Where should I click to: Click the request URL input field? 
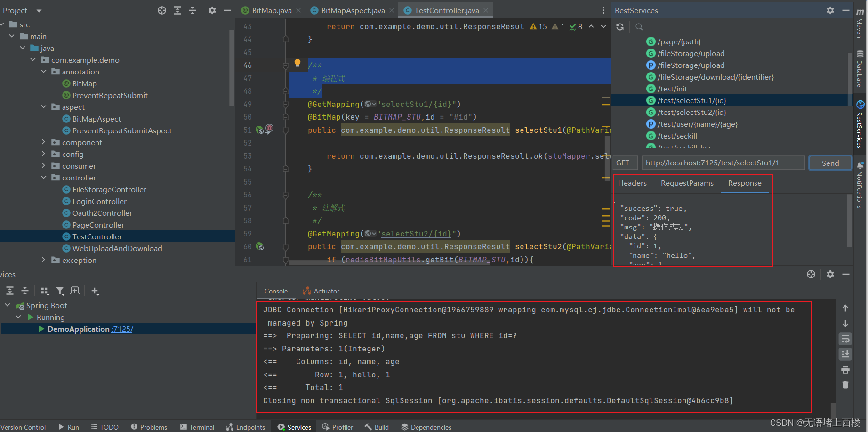[723, 163]
